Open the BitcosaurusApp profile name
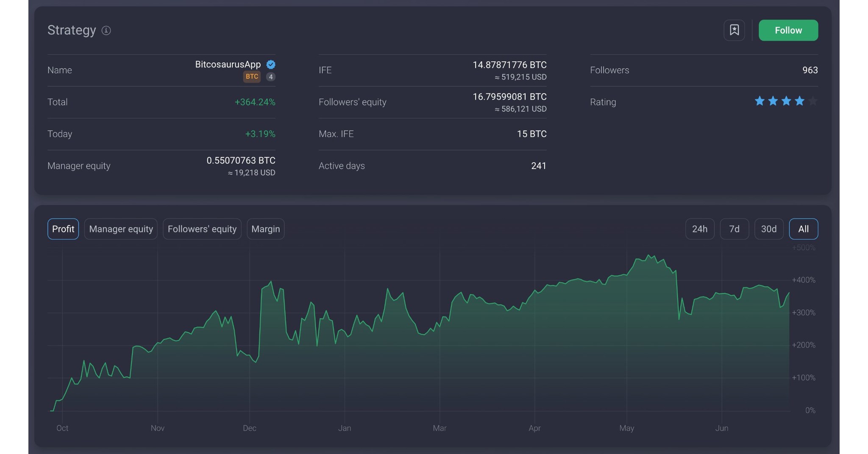The height and width of the screenshot is (454, 868). (x=227, y=64)
